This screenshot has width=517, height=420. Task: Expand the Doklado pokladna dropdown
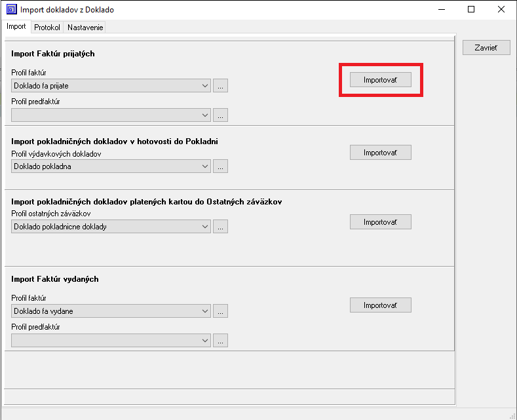point(111,166)
